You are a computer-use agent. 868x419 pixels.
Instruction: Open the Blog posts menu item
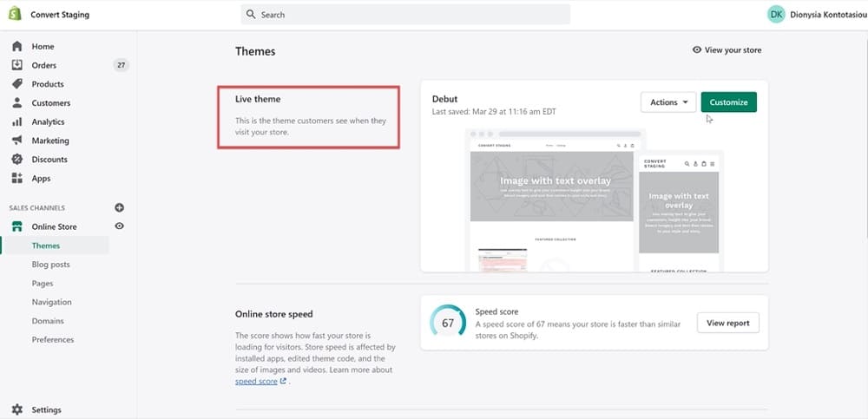pyautogui.click(x=51, y=265)
